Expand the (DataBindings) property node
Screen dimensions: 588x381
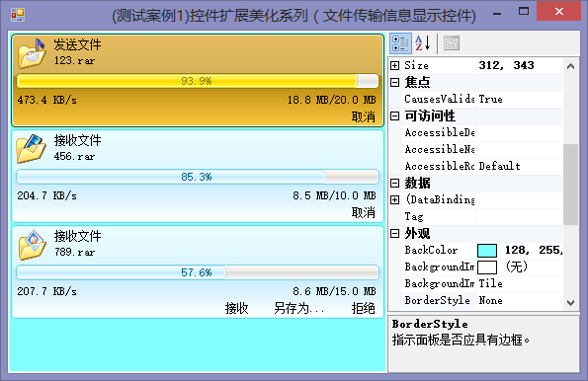click(395, 200)
